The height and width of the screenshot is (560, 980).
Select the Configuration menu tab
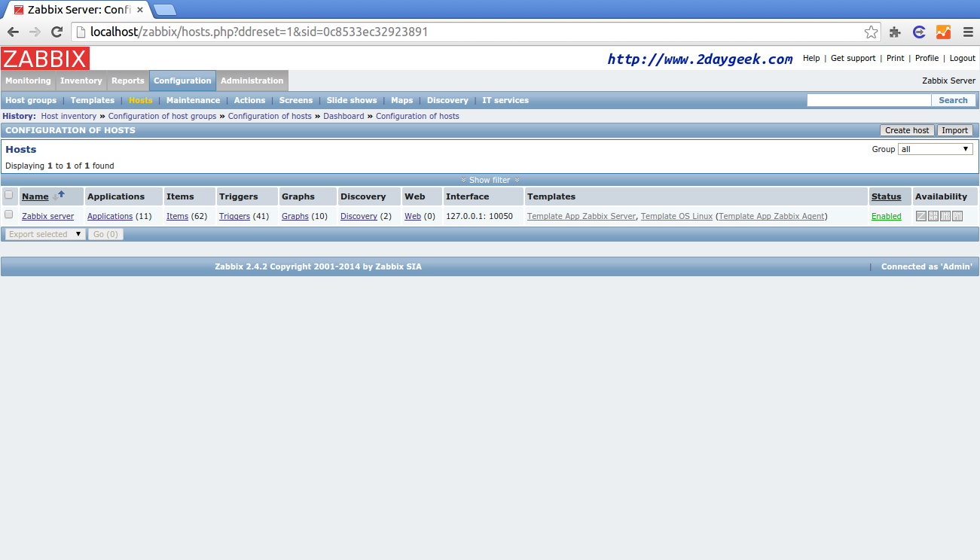(182, 81)
